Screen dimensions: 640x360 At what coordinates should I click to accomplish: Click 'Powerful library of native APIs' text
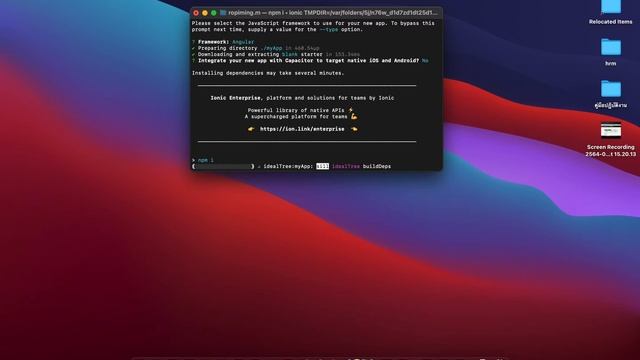(x=296, y=110)
